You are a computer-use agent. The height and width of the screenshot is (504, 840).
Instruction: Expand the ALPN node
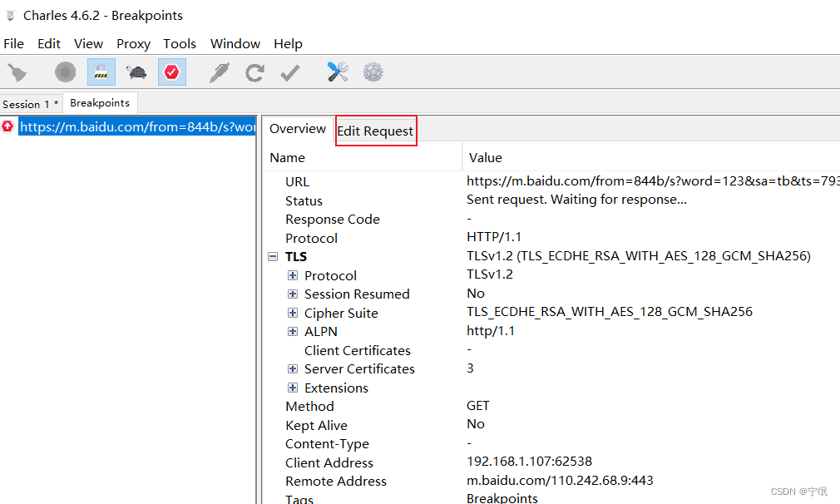(293, 332)
